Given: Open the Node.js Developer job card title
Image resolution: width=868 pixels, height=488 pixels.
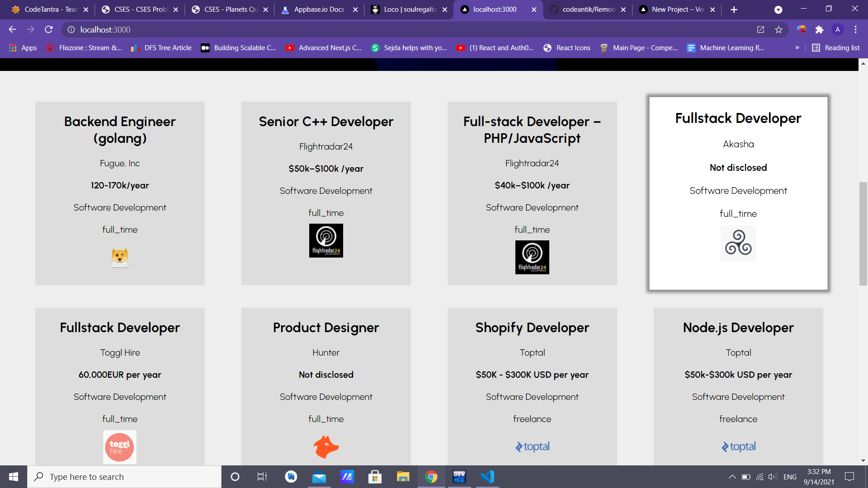Looking at the screenshot, I should pos(738,328).
